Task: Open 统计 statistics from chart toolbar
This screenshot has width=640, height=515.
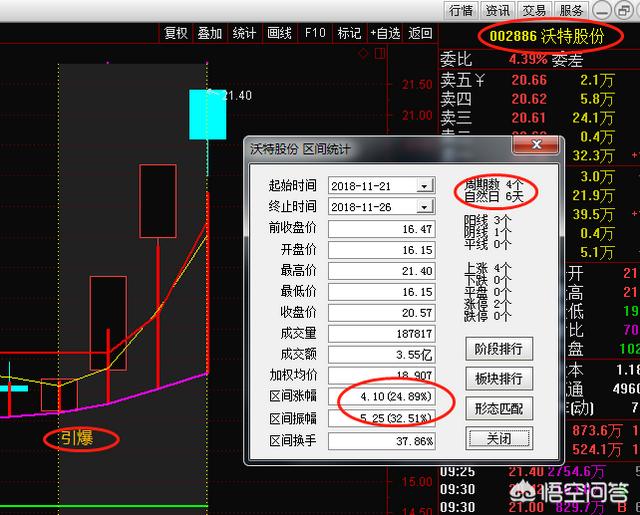Action: [x=244, y=33]
